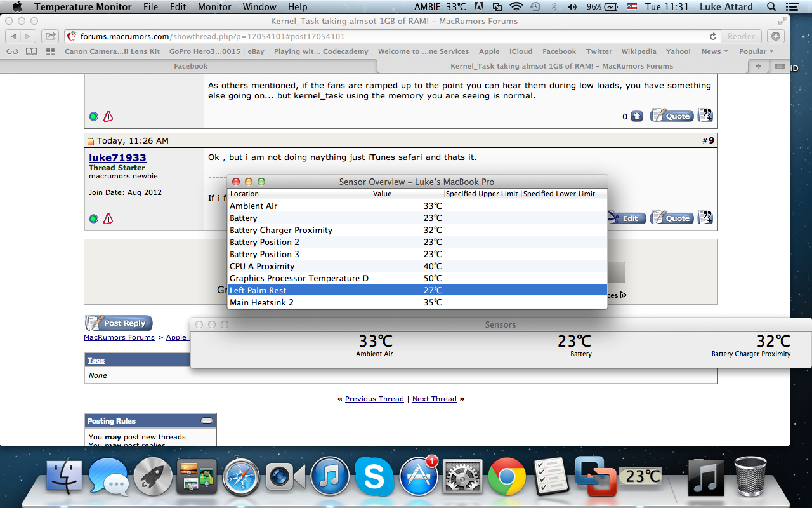The image size is (812, 508).
Task: Switch to the Facebook tab in Safari
Action: coord(190,66)
